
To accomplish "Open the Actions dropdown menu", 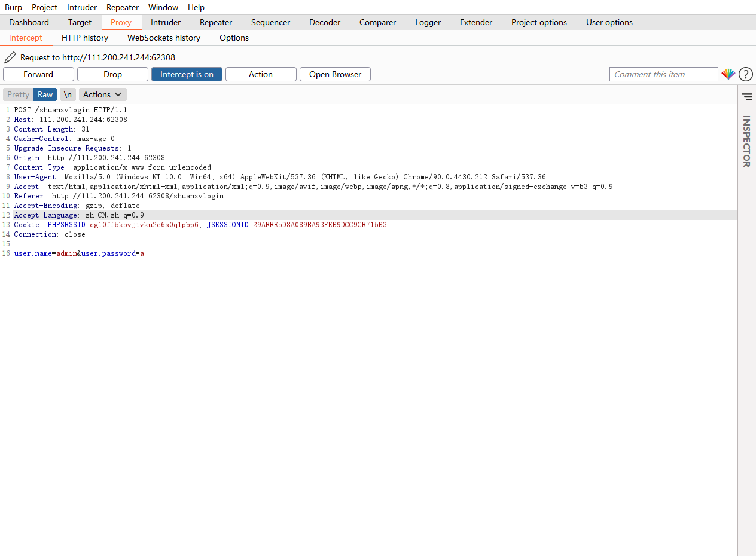I will click(102, 94).
